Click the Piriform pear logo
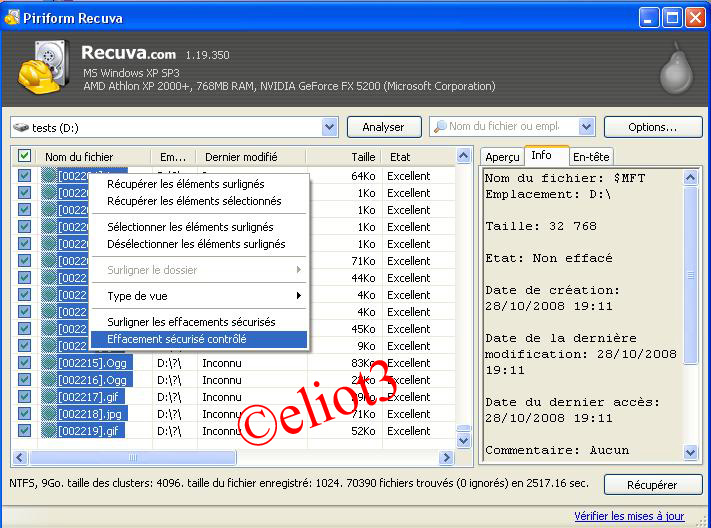Viewport: 711px width, 528px height. tap(677, 68)
